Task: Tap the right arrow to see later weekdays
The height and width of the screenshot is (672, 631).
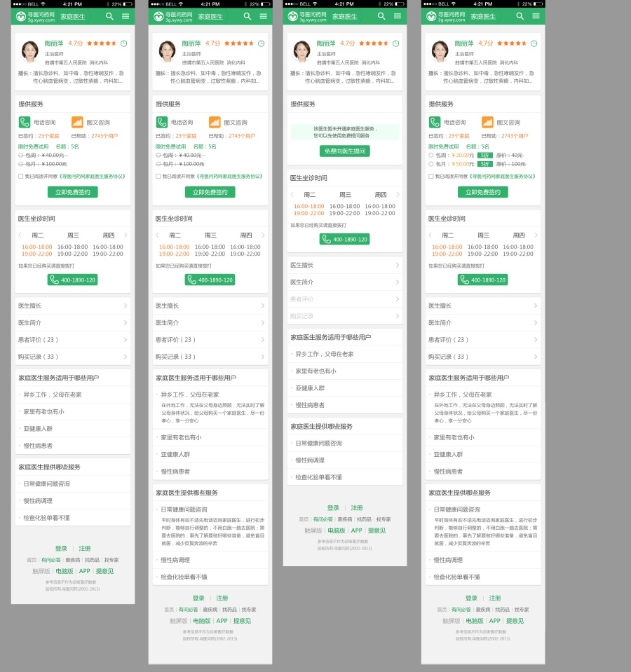Action: tap(536, 235)
